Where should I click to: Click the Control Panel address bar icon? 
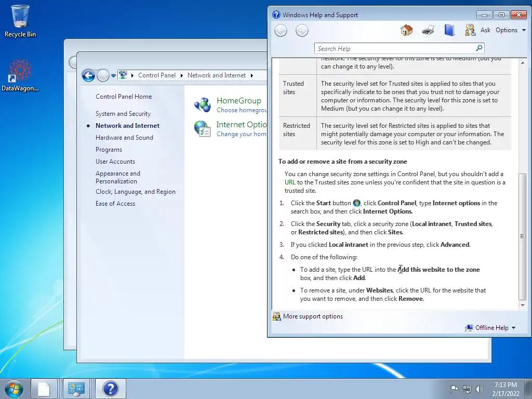click(123, 75)
